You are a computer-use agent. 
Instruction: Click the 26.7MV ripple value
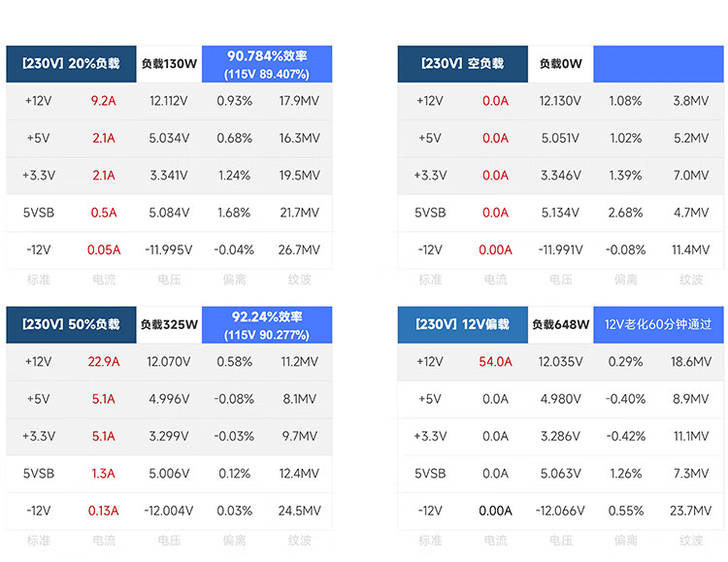298,249
